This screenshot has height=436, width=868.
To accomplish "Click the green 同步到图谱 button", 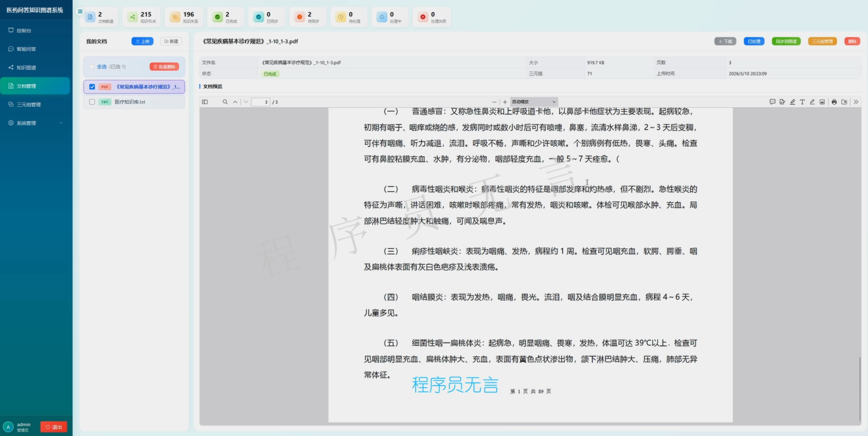I will pyautogui.click(x=786, y=41).
